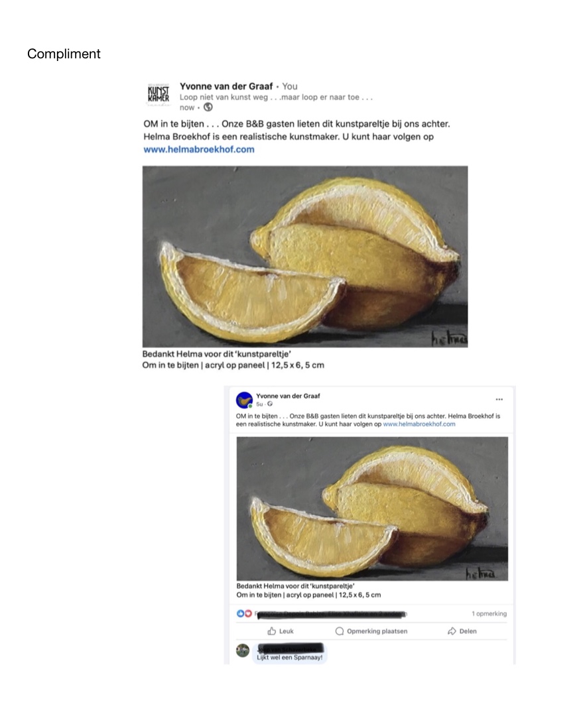This screenshot has width=585, height=728.
Task: Open the commenter's profile picture
Action: click(x=243, y=650)
